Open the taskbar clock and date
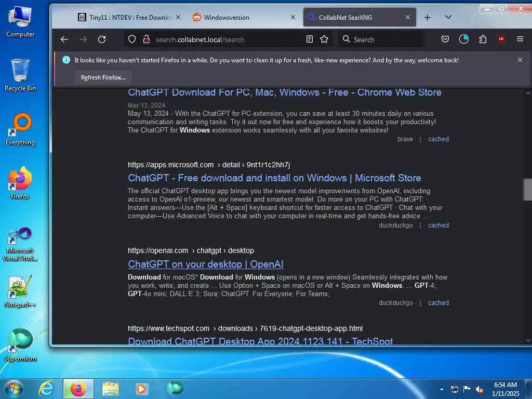This screenshot has height=399, width=532. (x=506, y=389)
